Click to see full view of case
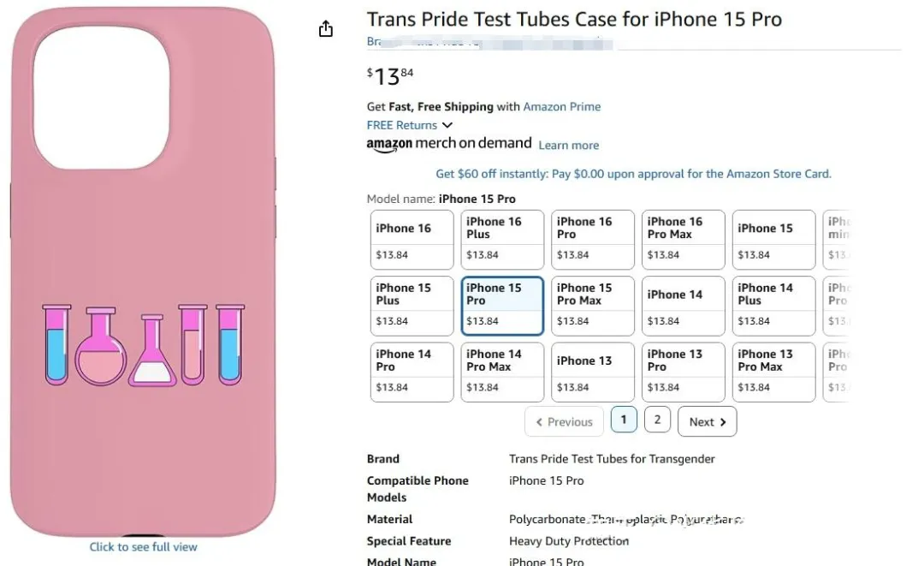924x566 pixels. click(144, 546)
